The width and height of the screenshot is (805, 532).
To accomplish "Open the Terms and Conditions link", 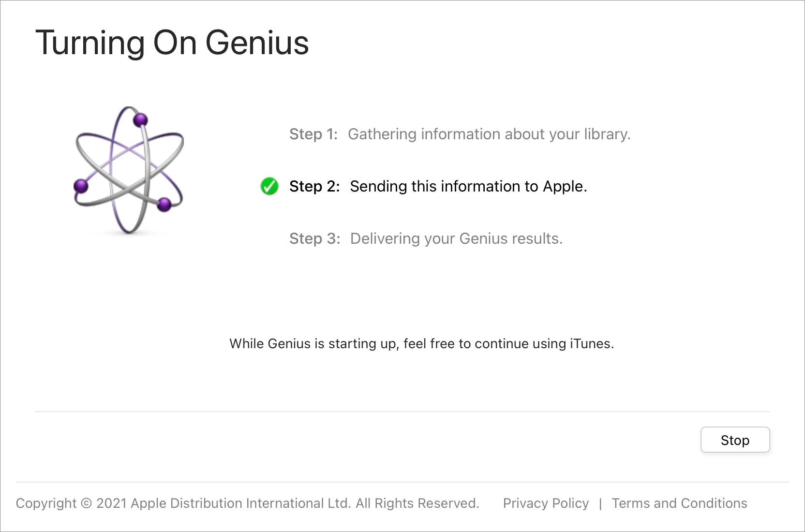I will coord(679,503).
